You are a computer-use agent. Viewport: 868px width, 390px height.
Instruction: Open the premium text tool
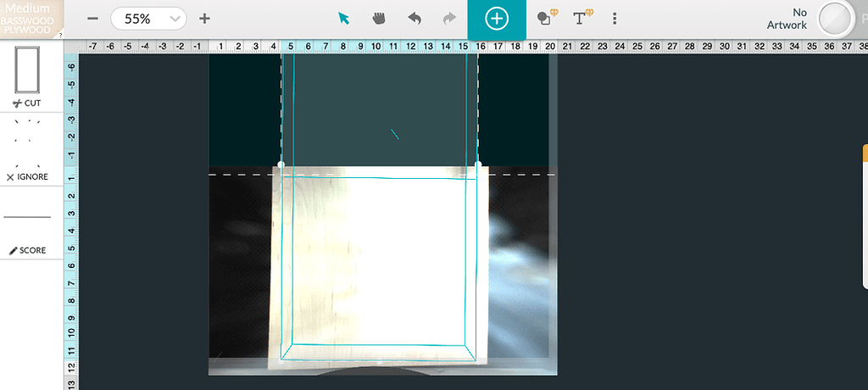click(x=583, y=18)
